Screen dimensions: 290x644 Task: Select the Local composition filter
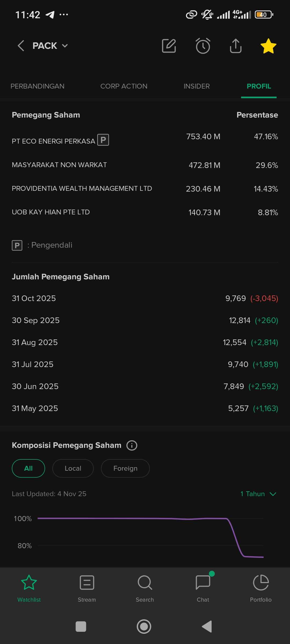tap(73, 468)
